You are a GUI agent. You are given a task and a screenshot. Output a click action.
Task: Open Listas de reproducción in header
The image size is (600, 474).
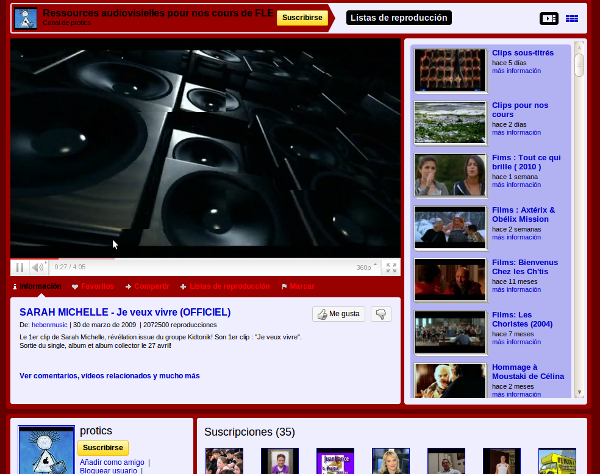click(399, 18)
